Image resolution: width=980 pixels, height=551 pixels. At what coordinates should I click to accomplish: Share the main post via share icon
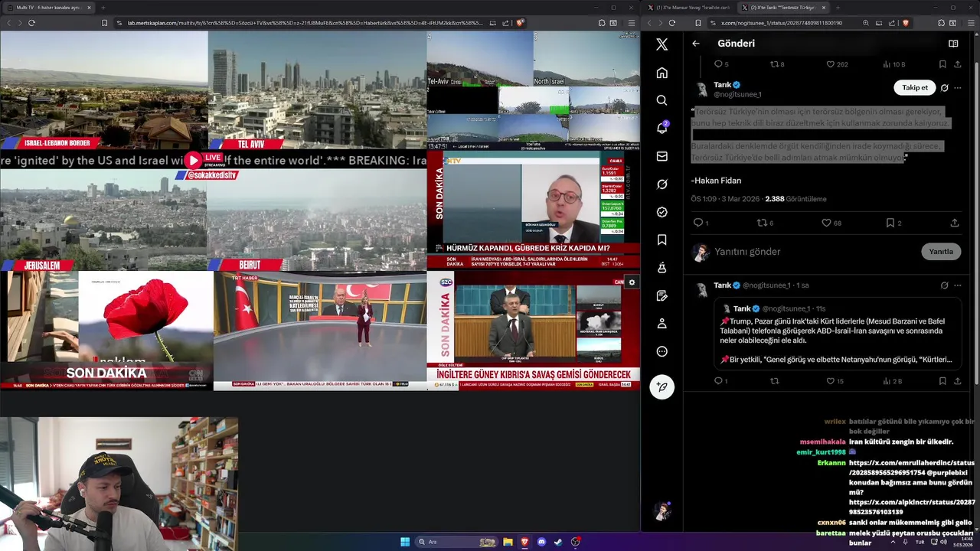click(955, 223)
